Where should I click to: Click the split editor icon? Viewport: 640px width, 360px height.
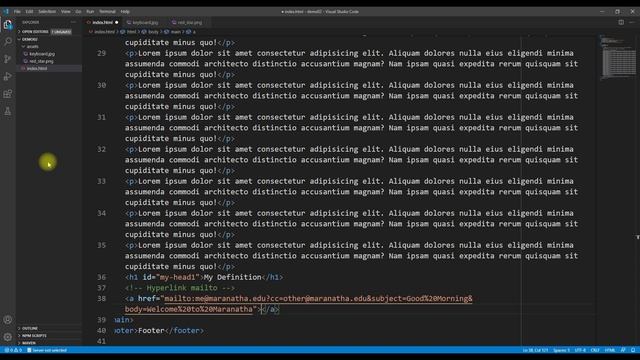click(x=621, y=22)
